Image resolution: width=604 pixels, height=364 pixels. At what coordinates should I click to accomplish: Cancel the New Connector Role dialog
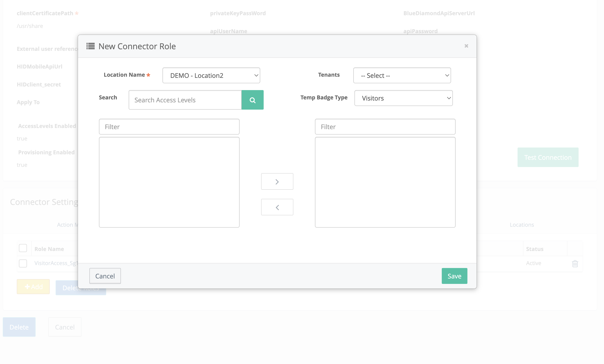click(x=105, y=276)
